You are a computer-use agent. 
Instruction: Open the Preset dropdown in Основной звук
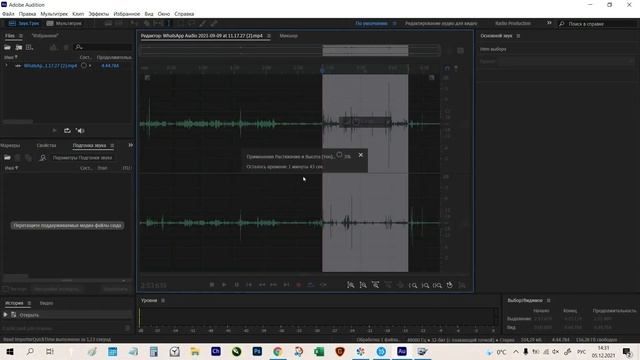tap(566, 61)
